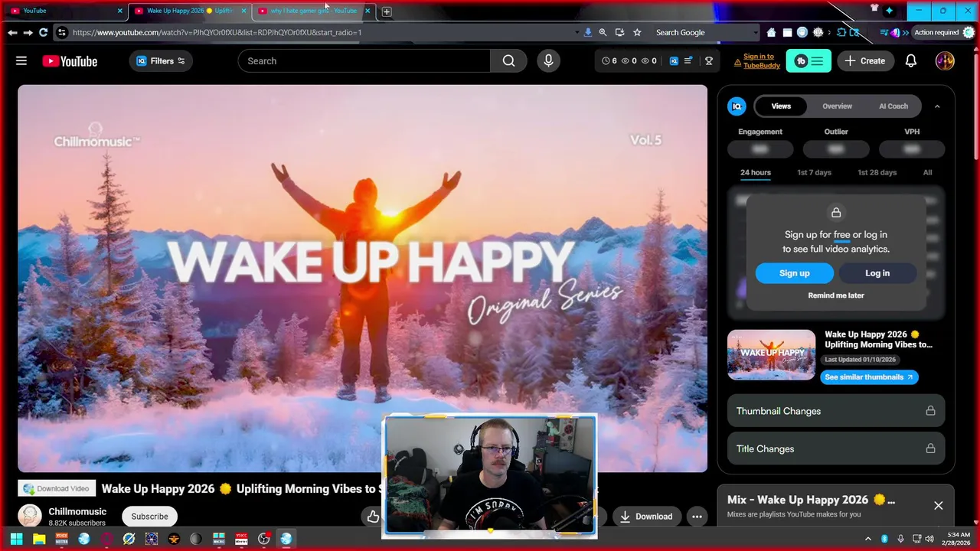Open the vidIQ icon in the stats bar
980x551 pixels.
674,61
